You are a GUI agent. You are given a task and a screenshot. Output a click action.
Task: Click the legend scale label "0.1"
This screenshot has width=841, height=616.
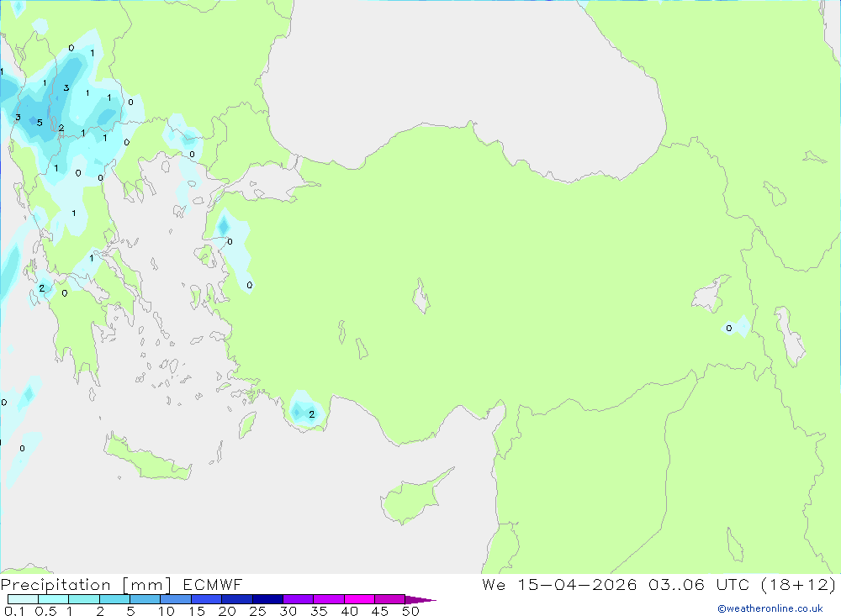click(14, 611)
